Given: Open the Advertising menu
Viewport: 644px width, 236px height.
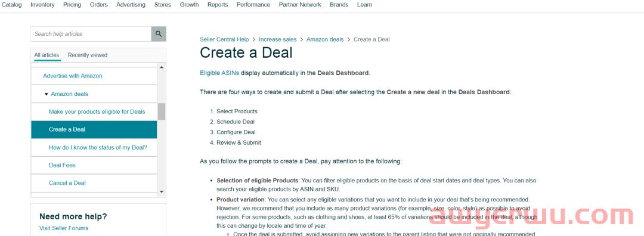Looking at the screenshot, I should [x=131, y=5].
